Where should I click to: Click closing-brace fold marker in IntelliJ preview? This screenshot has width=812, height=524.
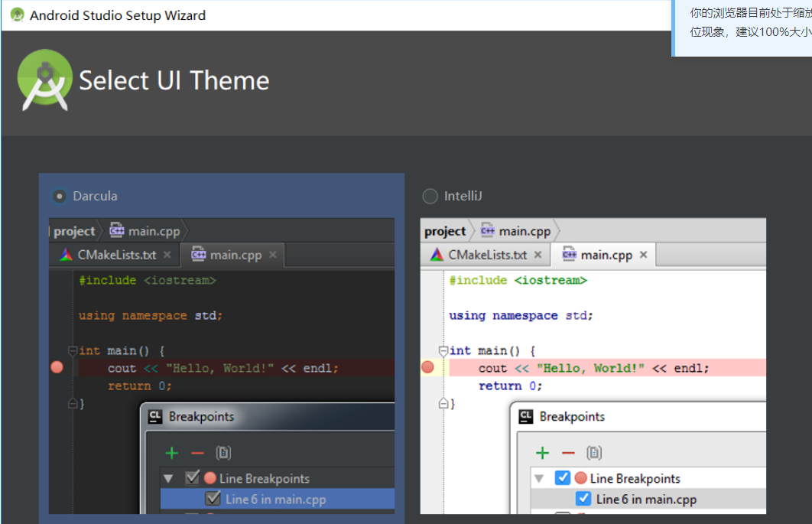[x=443, y=402]
